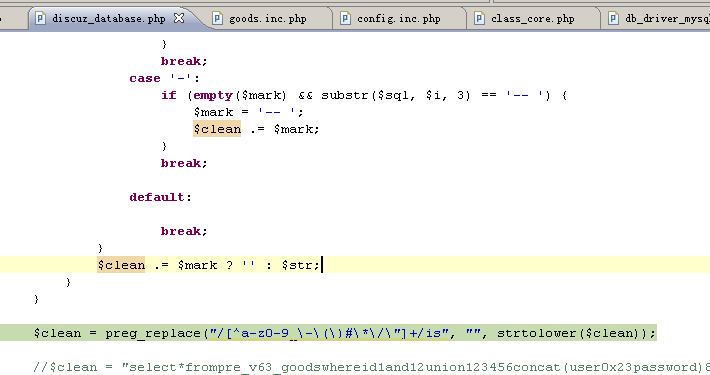Screen dimensions: 710x375
Task: Click the commented-out //$clean line
Action: click(x=371, y=367)
